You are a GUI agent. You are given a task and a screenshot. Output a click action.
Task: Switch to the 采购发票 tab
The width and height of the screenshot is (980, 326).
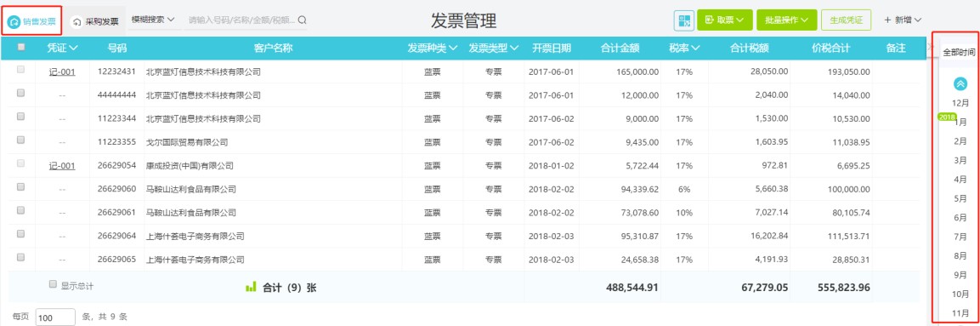point(96,21)
